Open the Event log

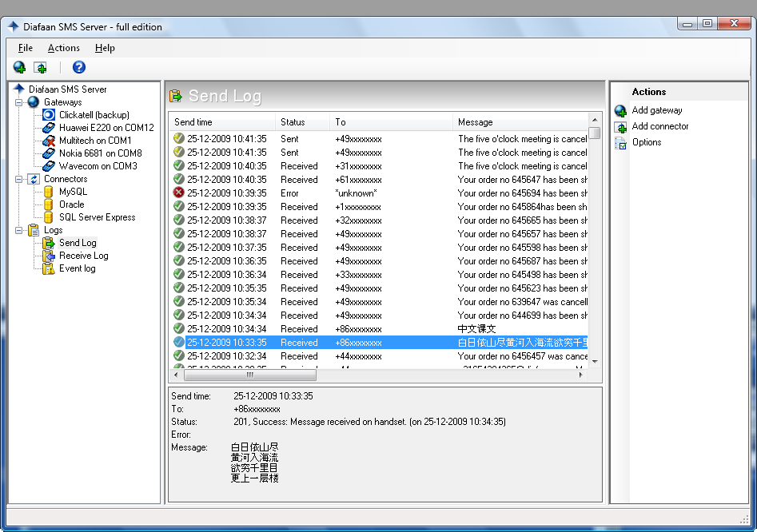click(76, 268)
